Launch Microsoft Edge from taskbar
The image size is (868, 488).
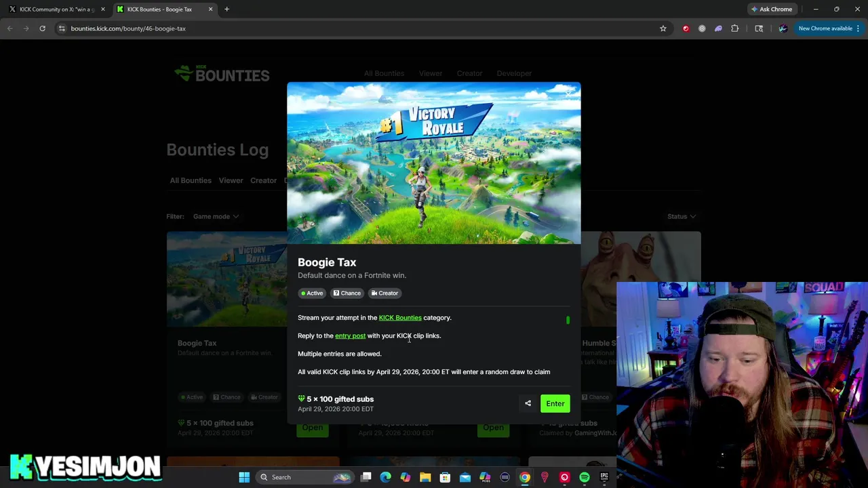click(385, 477)
